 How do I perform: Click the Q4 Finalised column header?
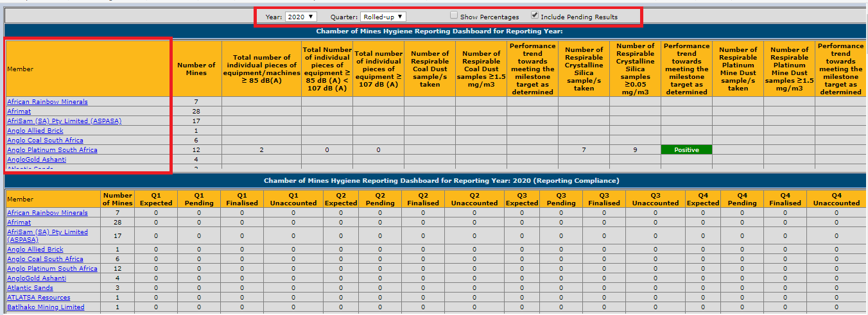785,199
